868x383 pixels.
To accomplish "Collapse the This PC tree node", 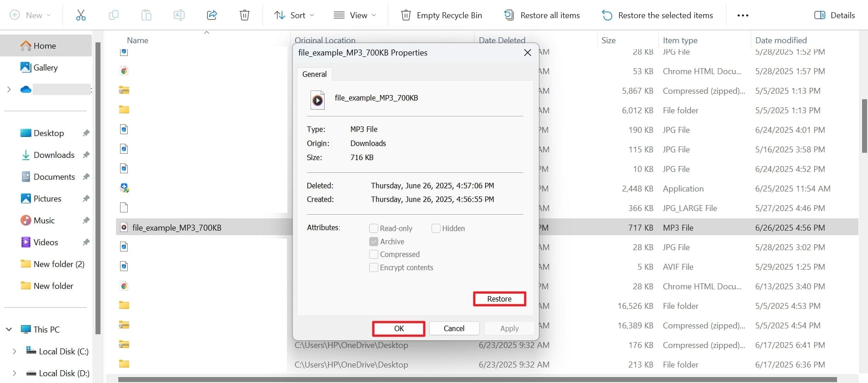I will (9, 329).
